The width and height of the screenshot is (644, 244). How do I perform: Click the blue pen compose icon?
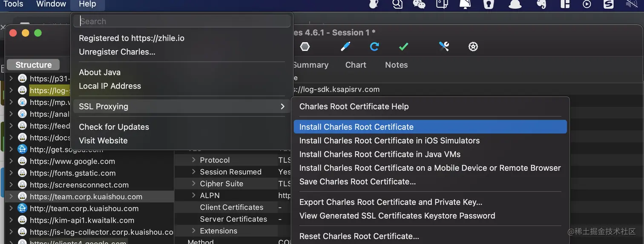345,46
